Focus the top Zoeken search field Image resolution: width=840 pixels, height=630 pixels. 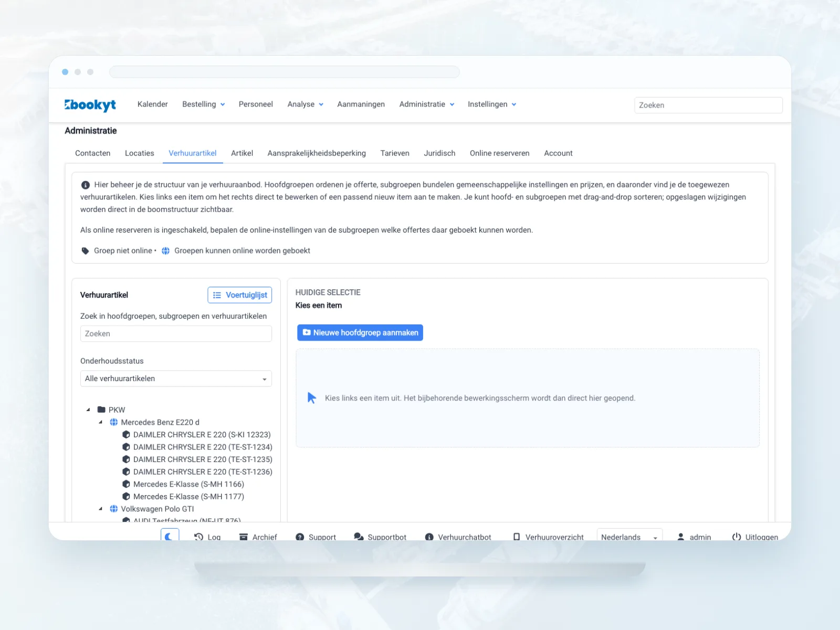click(x=708, y=105)
